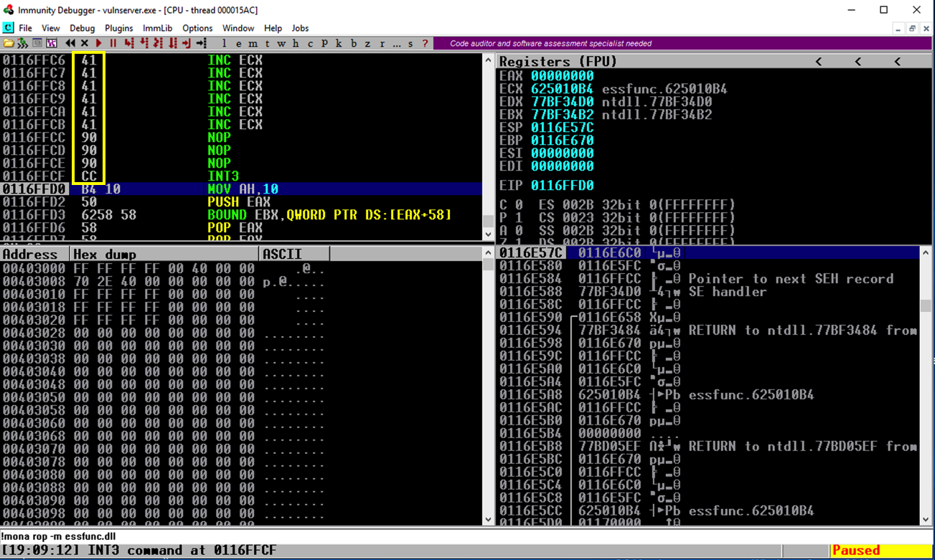Open breakpoints list with the b button

pos(354,44)
